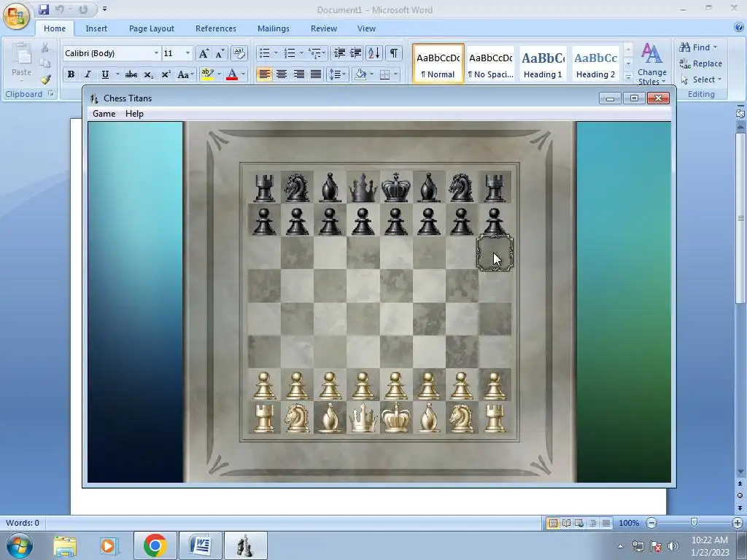This screenshot has width=747, height=560.
Task: Click the Shrink Font icon
Action: tap(220, 53)
